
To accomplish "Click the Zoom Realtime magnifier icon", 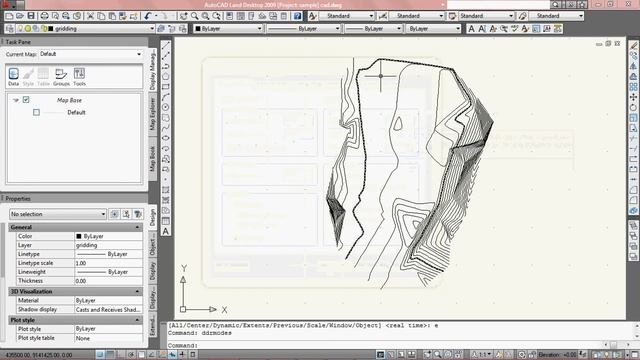I will click(195, 16).
